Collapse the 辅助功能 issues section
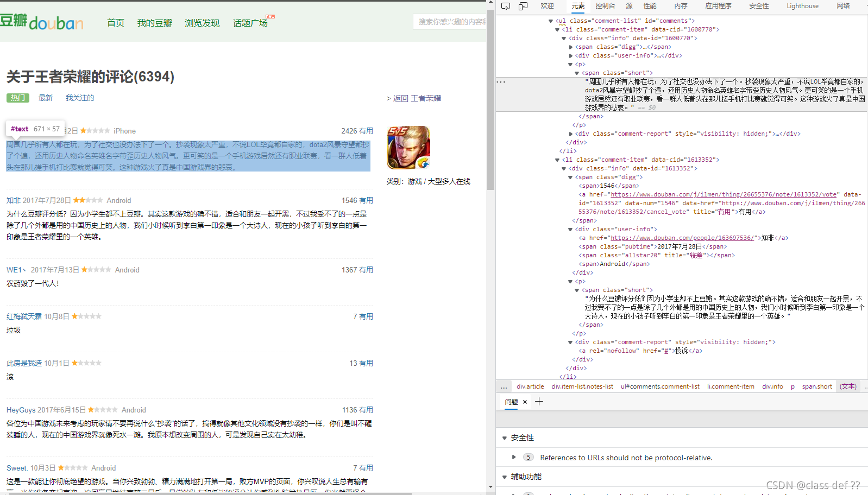This screenshot has width=868, height=495. [x=505, y=477]
